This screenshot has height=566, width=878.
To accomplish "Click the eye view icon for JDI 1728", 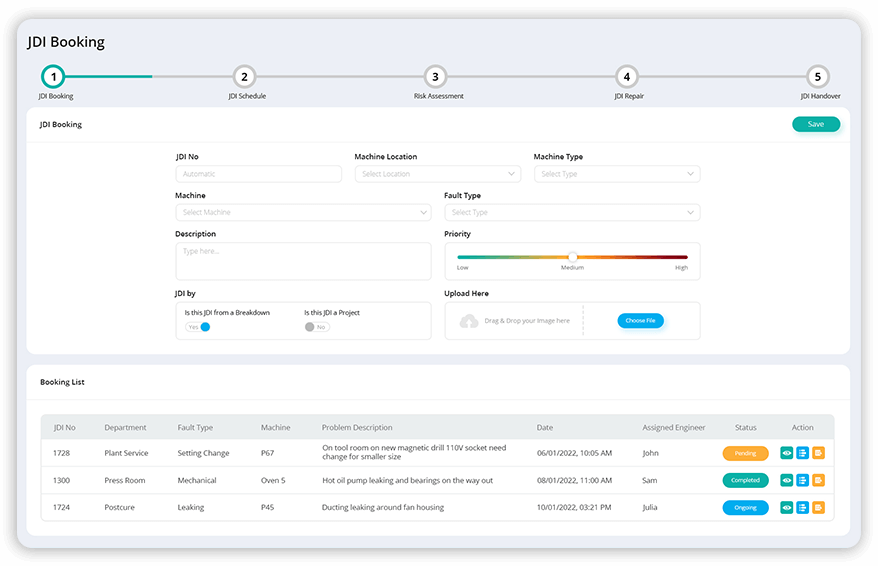I will coord(786,453).
